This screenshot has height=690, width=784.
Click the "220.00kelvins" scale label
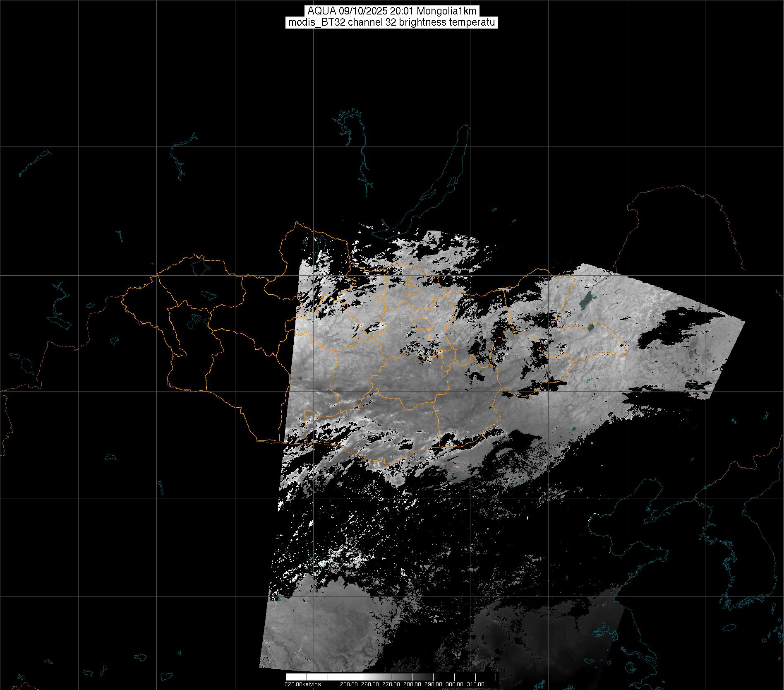pyautogui.click(x=302, y=684)
